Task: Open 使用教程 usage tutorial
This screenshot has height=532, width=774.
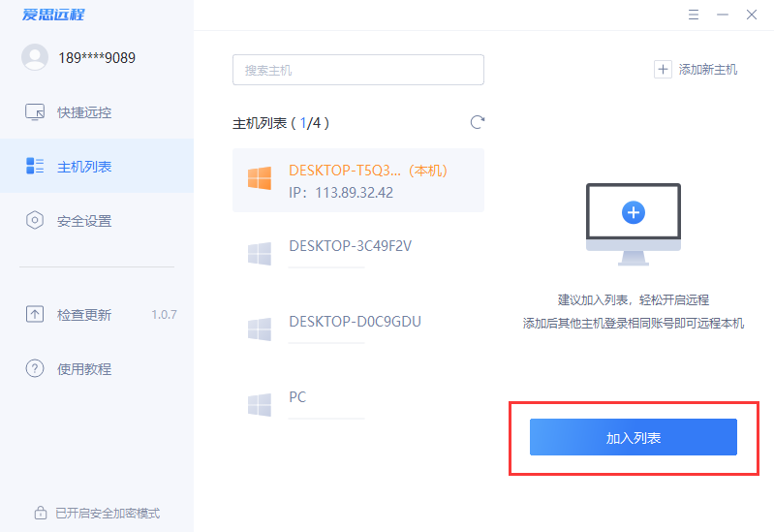Action: pos(84,368)
